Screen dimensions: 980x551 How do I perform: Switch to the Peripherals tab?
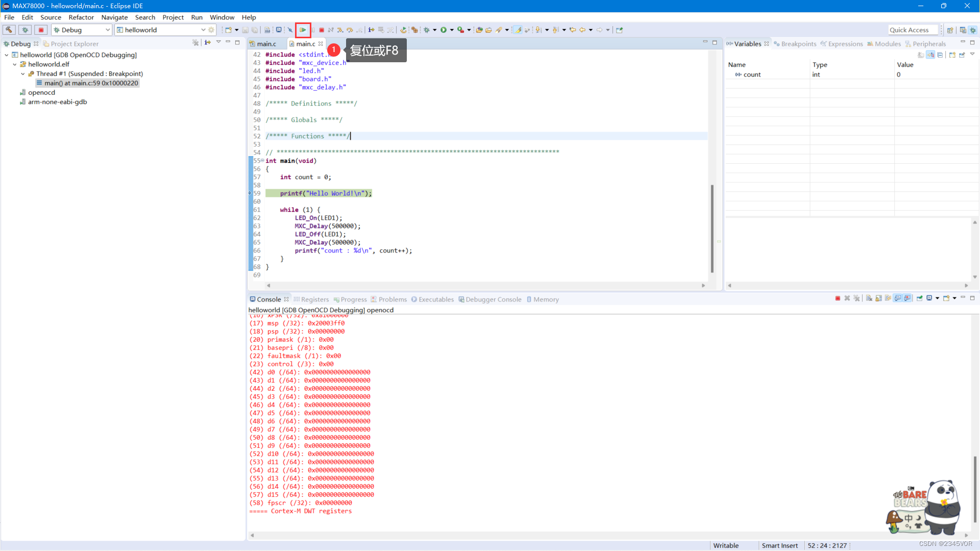click(925, 44)
